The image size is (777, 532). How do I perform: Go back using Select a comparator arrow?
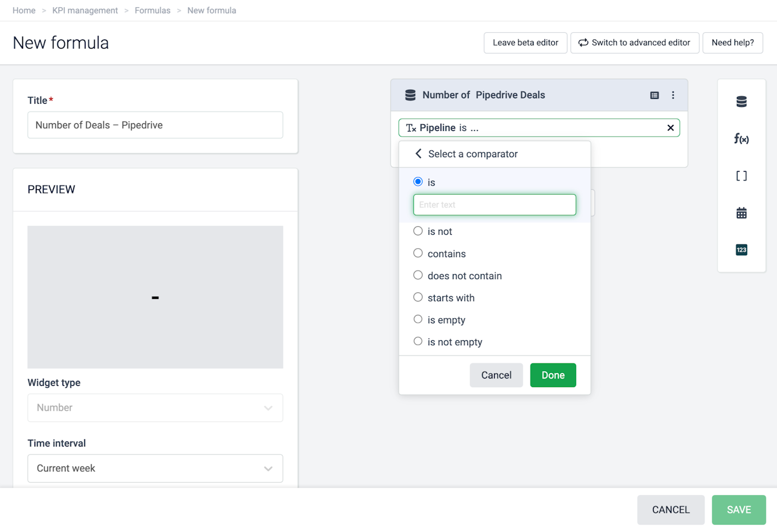pyautogui.click(x=418, y=154)
